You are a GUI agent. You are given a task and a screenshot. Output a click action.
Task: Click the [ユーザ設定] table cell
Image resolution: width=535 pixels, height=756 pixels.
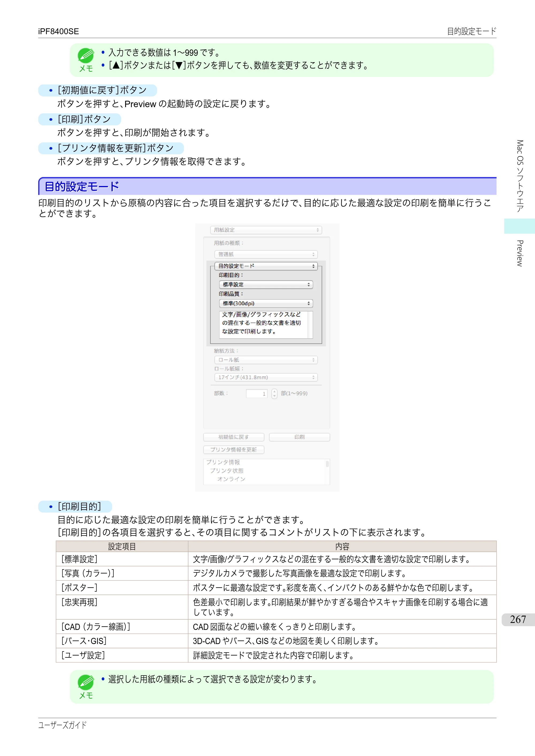tap(122, 655)
